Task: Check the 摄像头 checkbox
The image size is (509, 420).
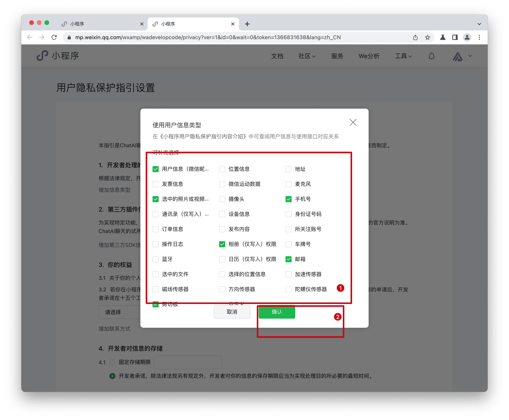Action: (x=222, y=199)
